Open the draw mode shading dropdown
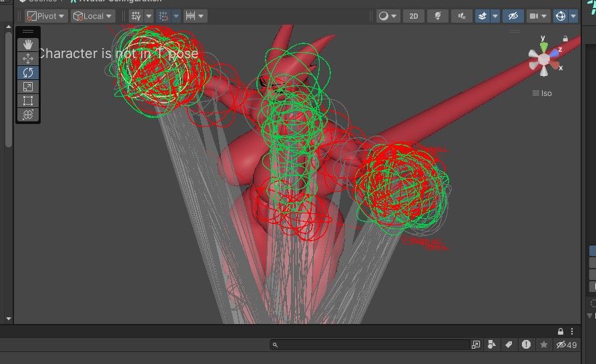 click(x=388, y=16)
